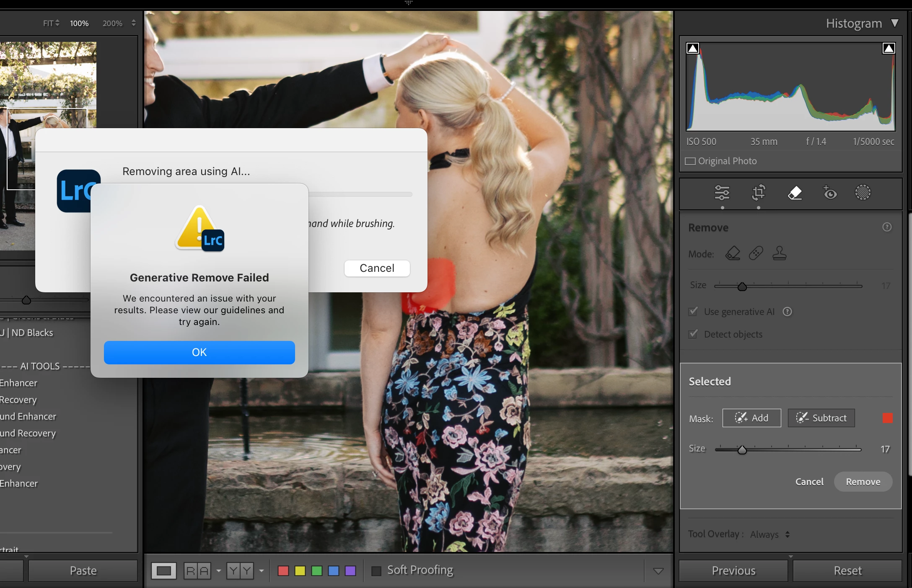Select the Red Eye correction tool
This screenshot has width=912, height=588.
(830, 193)
